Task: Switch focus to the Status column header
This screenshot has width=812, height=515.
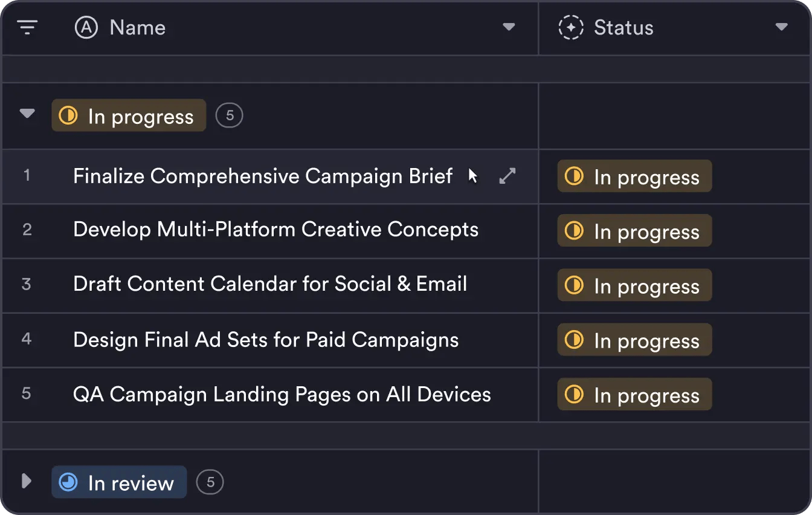Action: [x=623, y=27]
